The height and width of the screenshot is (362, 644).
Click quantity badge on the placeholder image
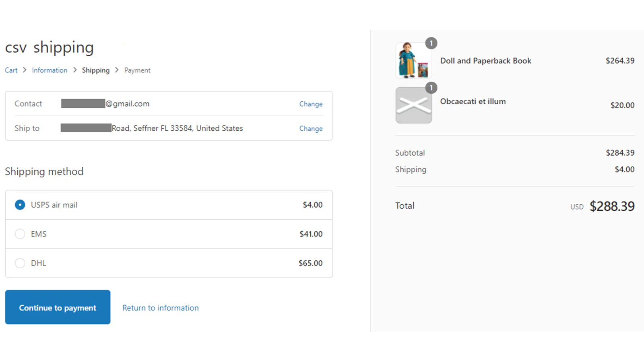coord(431,88)
